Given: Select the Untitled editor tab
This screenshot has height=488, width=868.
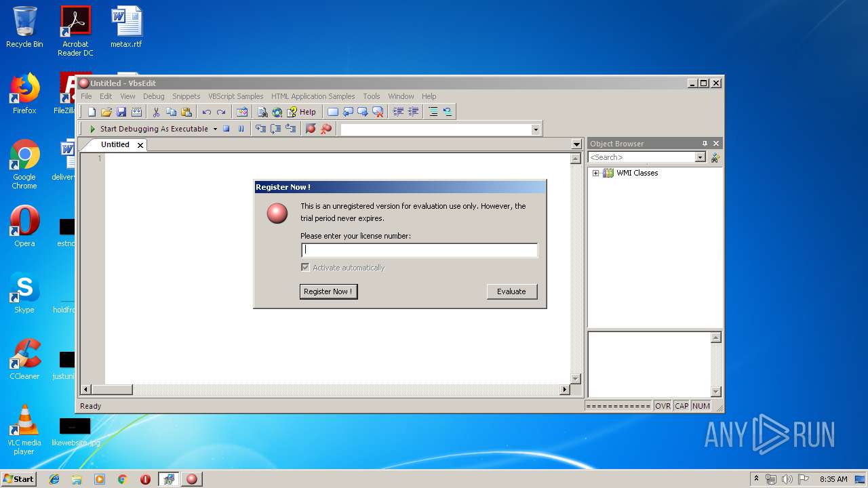Looking at the screenshot, I should tap(115, 144).
